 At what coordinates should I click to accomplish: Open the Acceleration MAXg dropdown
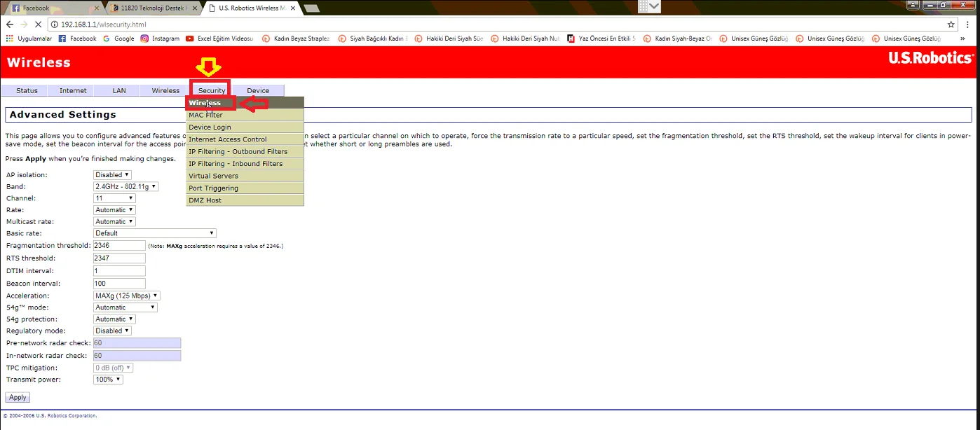pyautogui.click(x=127, y=296)
